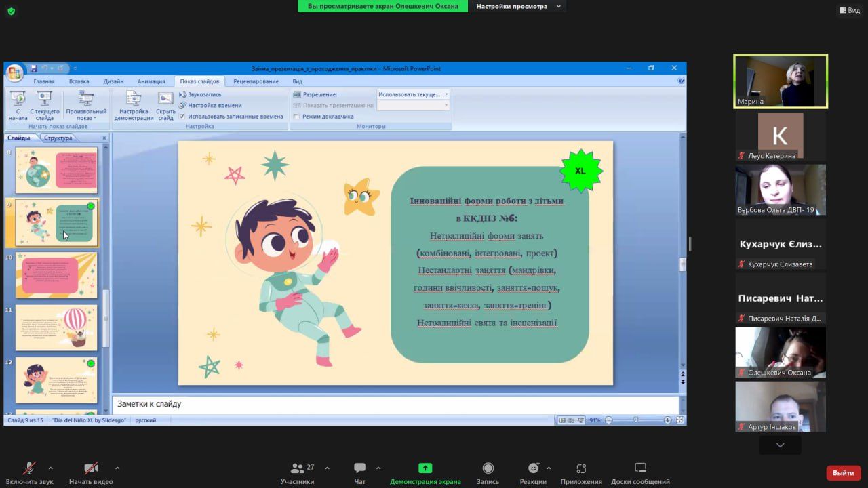Click the PowerPoint help icon
Viewport: 868px width, 488px height.
(x=681, y=81)
